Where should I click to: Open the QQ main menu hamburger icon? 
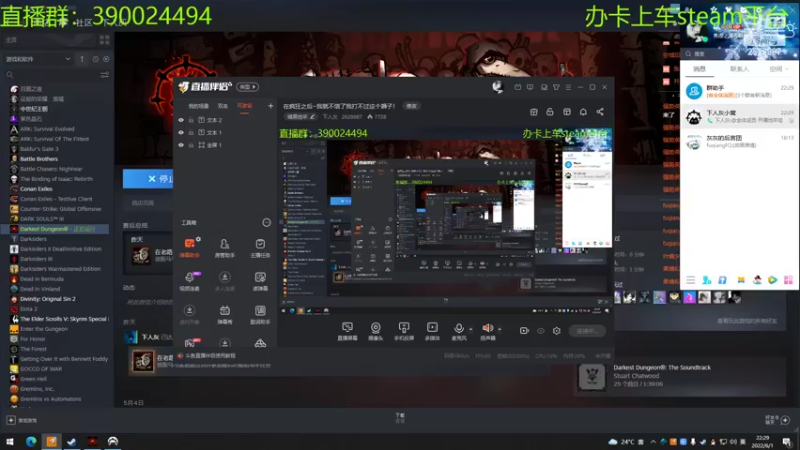(690, 280)
